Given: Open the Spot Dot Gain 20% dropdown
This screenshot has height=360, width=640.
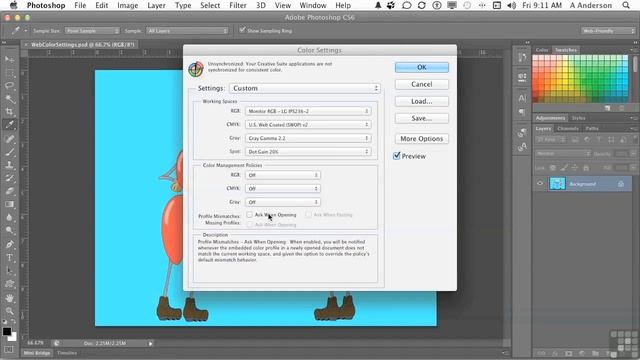Looking at the screenshot, I should [308, 151].
